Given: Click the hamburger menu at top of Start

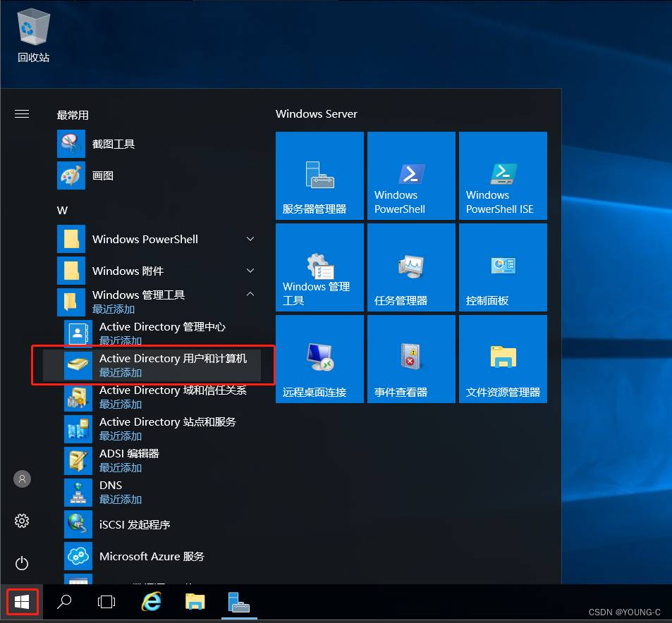Looking at the screenshot, I should point(22,113).
